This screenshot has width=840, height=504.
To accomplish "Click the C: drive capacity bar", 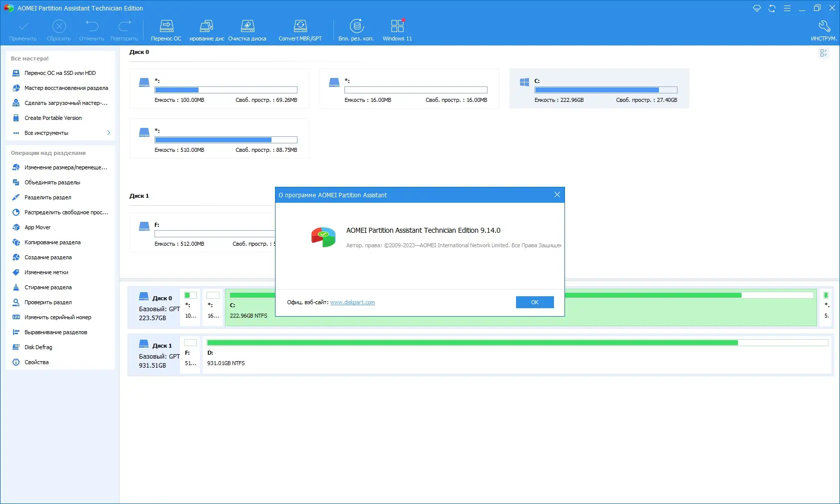I will (x=605, y=90).
